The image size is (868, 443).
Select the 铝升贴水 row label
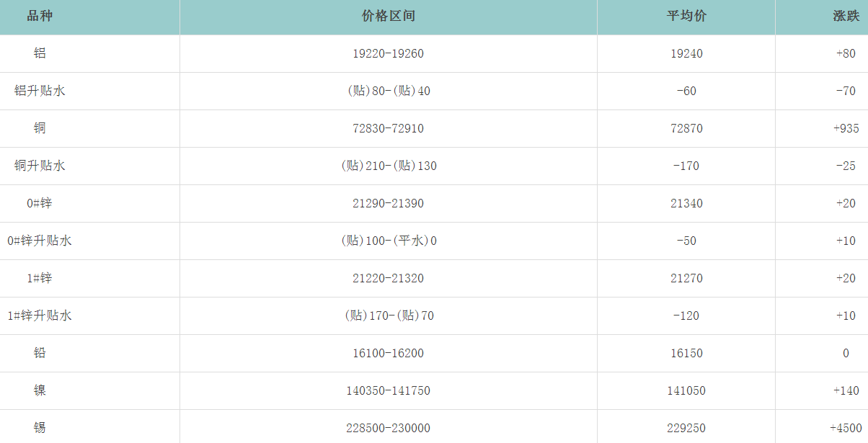(x=40, y=91)
